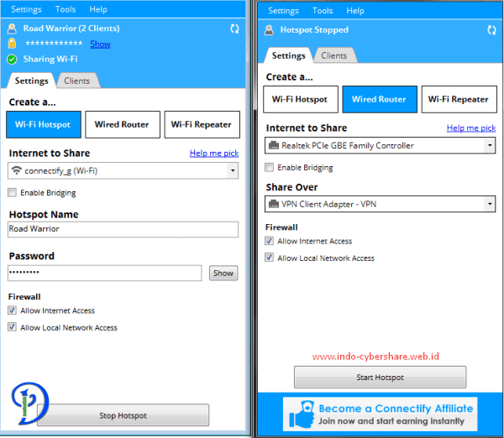Click refresh icon in Hotspot Stopped window
Image resolution: width=504 pixels, height=438 pixels.
tap(491, 30)
